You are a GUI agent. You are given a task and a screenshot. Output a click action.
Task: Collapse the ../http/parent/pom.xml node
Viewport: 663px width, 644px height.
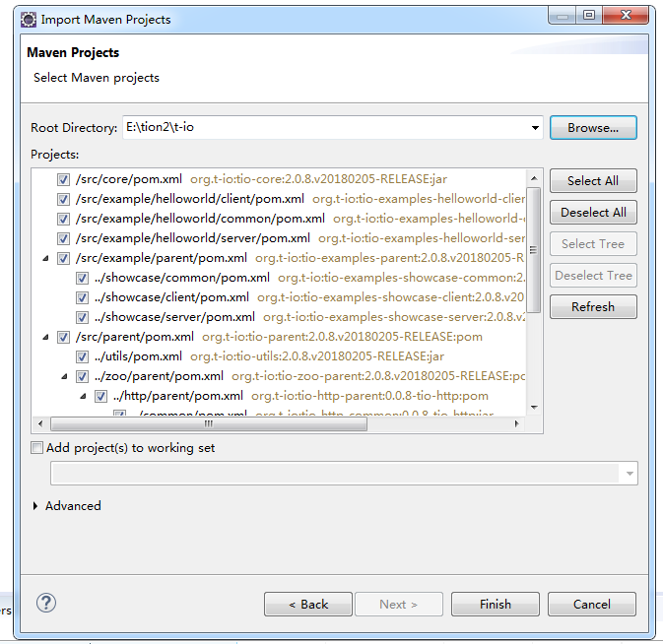click(83, 397)
